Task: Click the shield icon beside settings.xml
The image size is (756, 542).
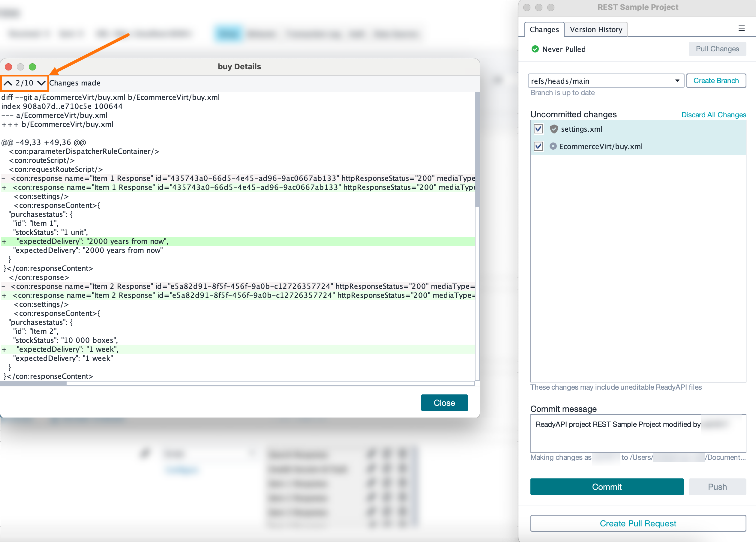Action: click(x=554, y=129)
